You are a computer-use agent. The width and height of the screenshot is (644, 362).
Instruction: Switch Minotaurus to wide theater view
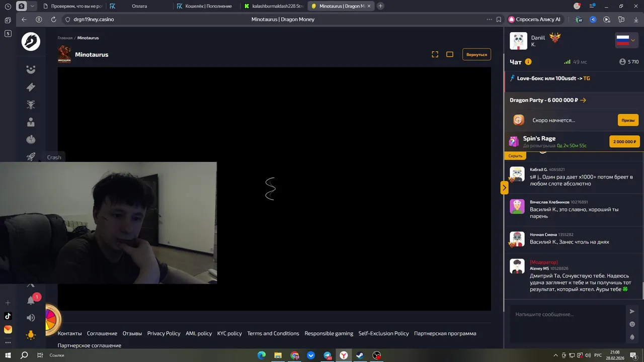[450, 54]
